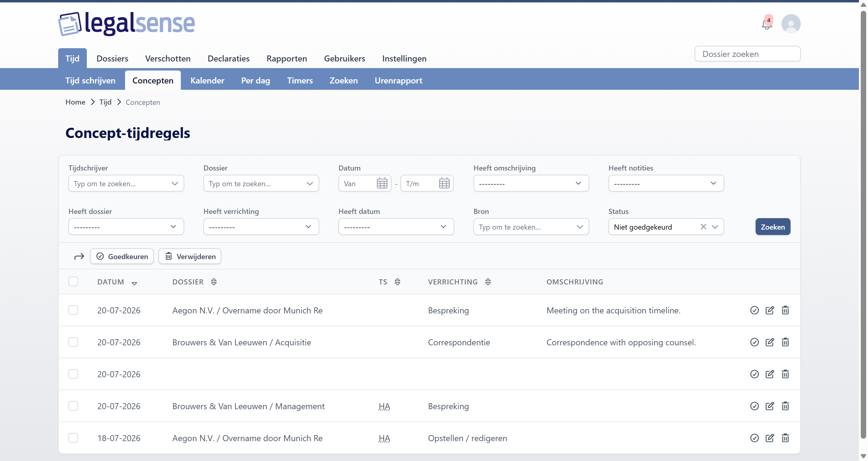
Task: Open the T/m date calendar picker
Action: pyautogui.click(x=444, y=184)
